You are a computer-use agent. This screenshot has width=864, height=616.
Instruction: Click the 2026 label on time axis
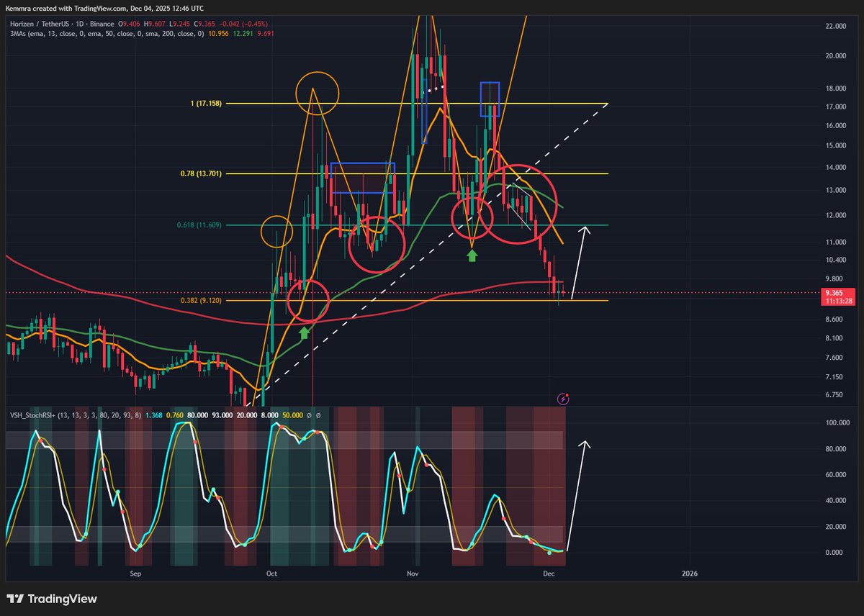click(x=690, y=574)
